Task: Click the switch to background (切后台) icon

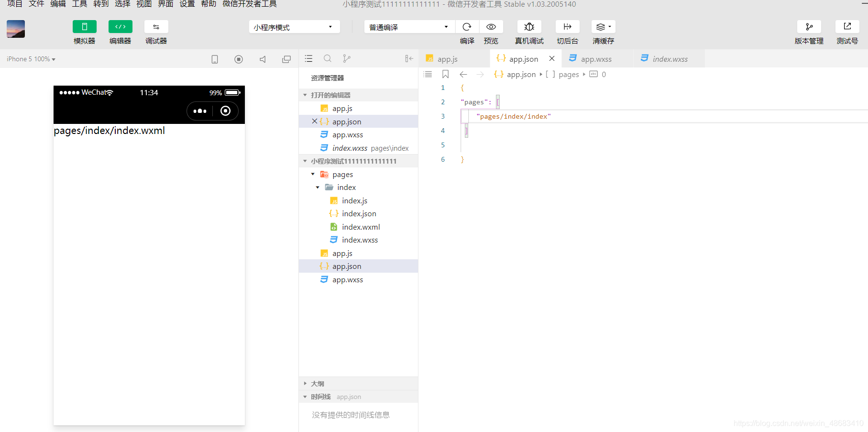Action: 568,27
